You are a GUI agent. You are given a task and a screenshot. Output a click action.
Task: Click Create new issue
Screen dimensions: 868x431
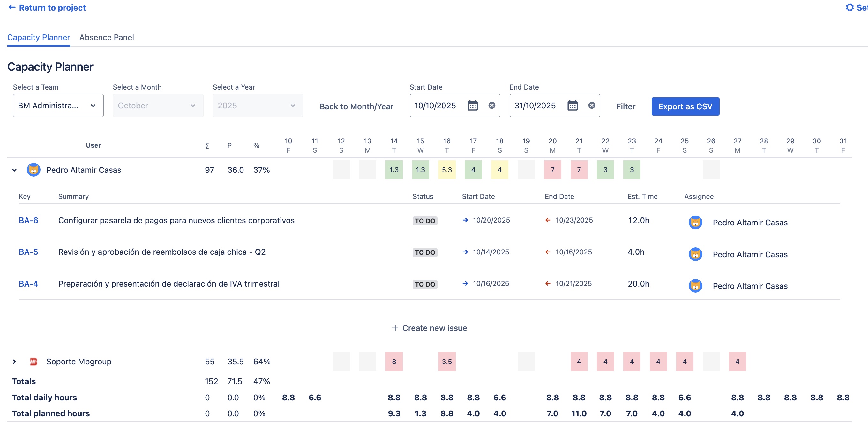(430, 328)
